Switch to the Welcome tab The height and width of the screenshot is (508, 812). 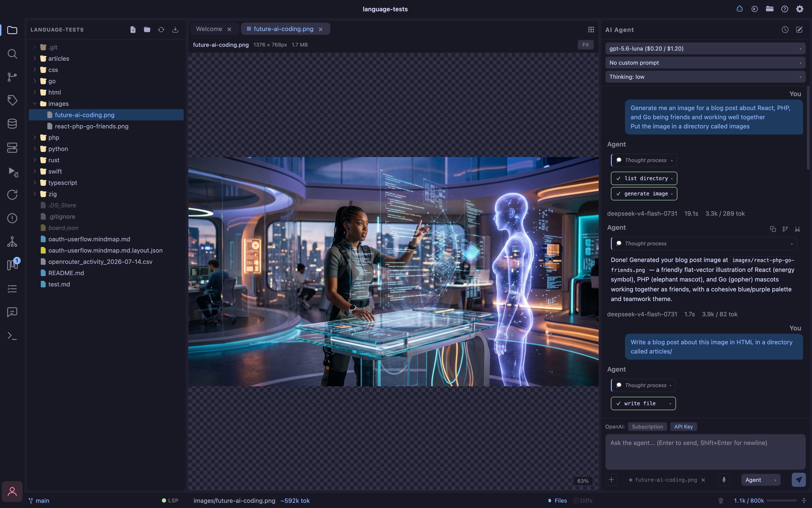(209, 29)
